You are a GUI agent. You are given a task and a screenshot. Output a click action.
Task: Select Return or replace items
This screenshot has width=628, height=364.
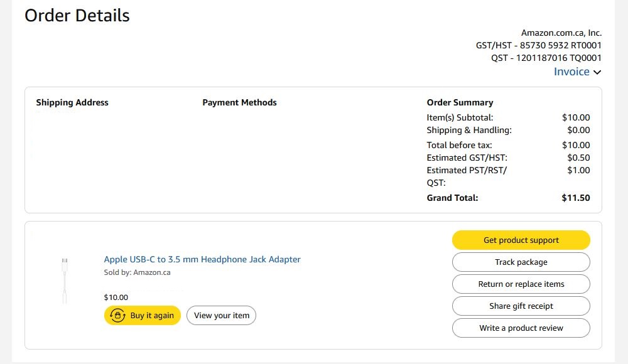coord(521,284)
